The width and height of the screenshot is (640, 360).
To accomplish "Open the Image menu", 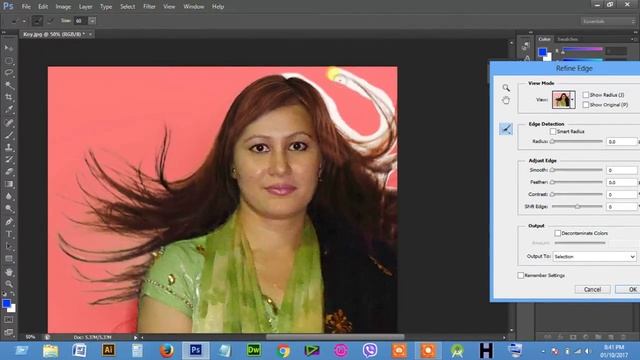I will click(x=63, y=7).
